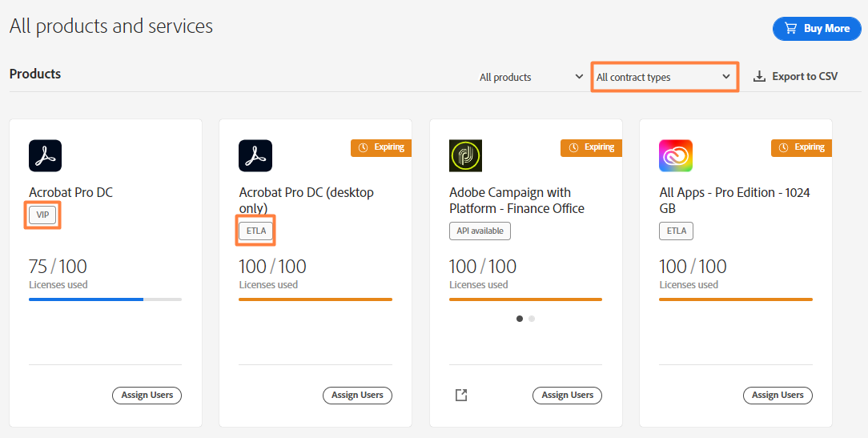Click the API available tag
868x438 pixels.
point(480,231)
